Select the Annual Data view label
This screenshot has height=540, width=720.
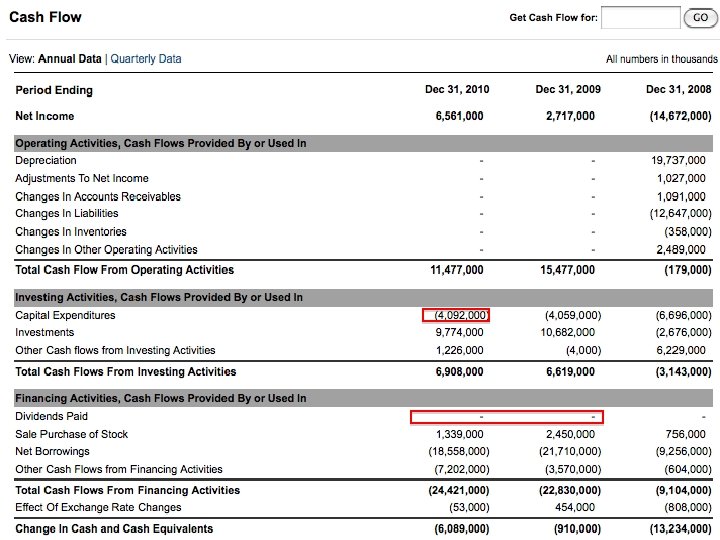click(70, 59)
